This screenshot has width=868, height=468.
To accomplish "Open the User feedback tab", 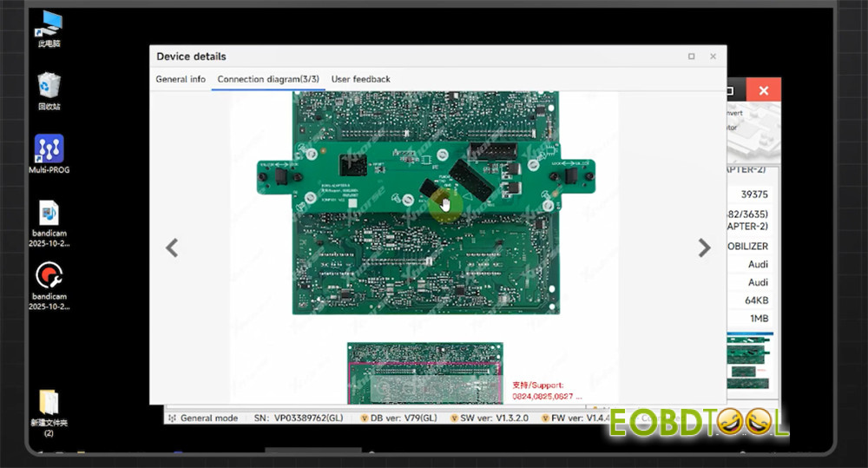I will tap(360, 79).
